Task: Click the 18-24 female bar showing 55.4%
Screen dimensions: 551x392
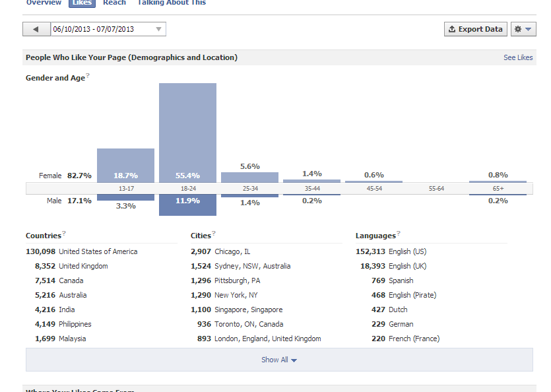Action: coord(187,133)
